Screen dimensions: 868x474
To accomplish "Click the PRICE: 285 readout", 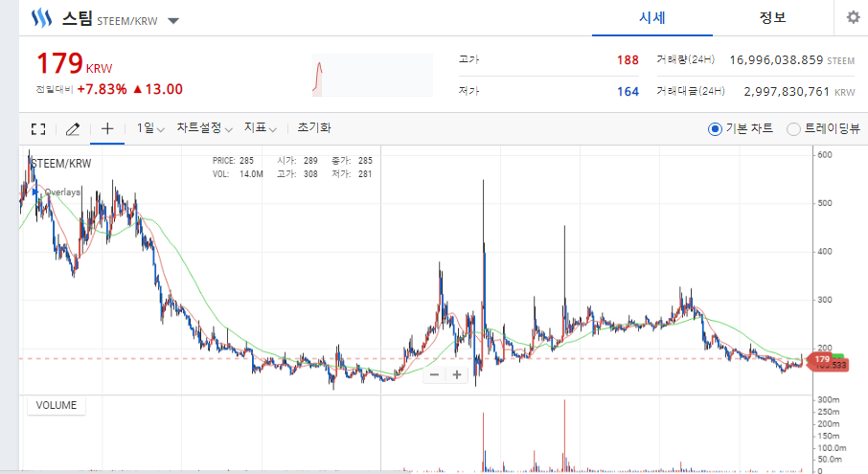I will (233, 161).
